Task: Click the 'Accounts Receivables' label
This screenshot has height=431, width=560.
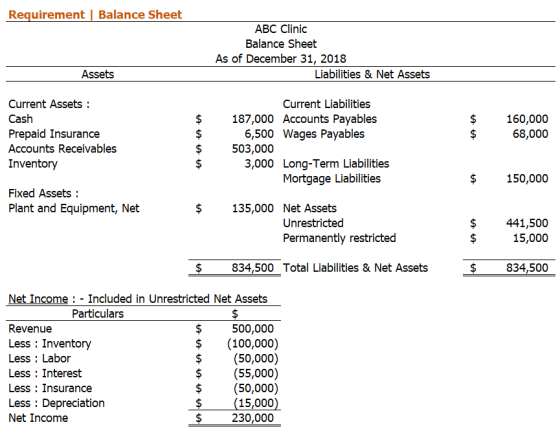Action: (62, 149)
